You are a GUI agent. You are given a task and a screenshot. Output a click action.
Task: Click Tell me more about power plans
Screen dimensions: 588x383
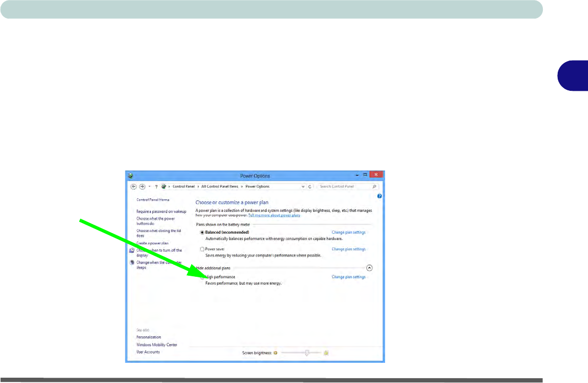pos(274,215)
